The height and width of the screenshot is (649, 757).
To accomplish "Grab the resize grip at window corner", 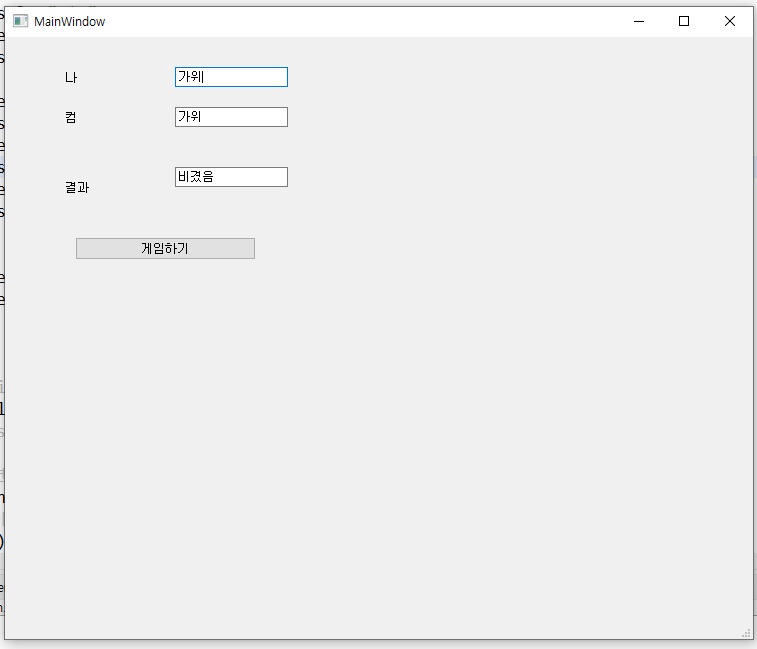I will click(746, 634).
